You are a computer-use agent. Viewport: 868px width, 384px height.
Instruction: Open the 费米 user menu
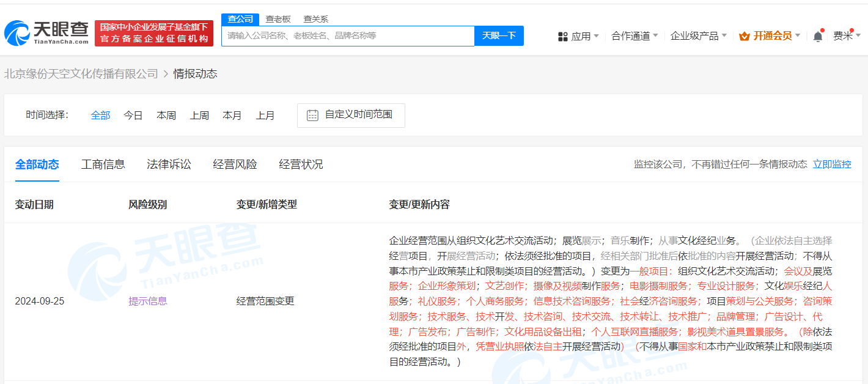click(x=846, y=36)
